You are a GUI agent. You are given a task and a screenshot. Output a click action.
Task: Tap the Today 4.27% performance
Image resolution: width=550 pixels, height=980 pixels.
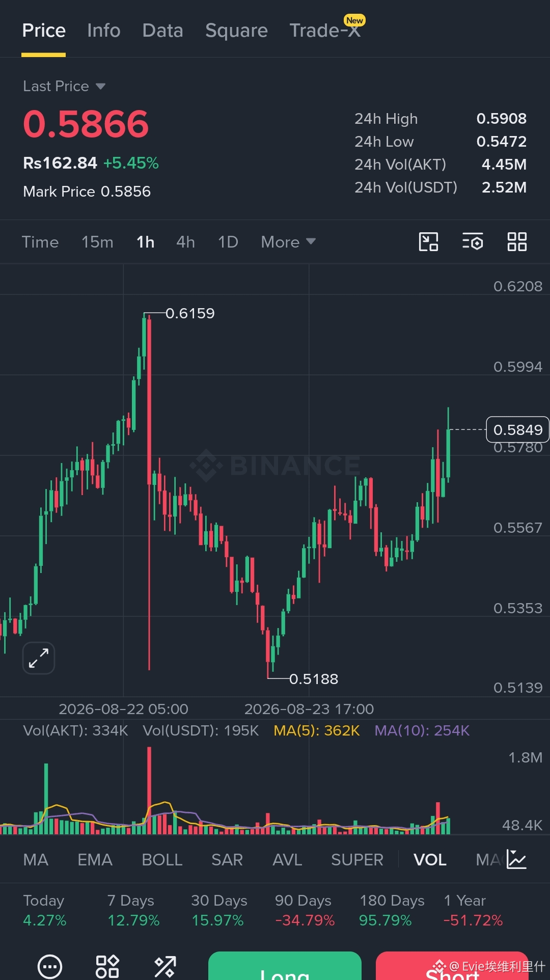pyautogui.click(x=45, y=910)
